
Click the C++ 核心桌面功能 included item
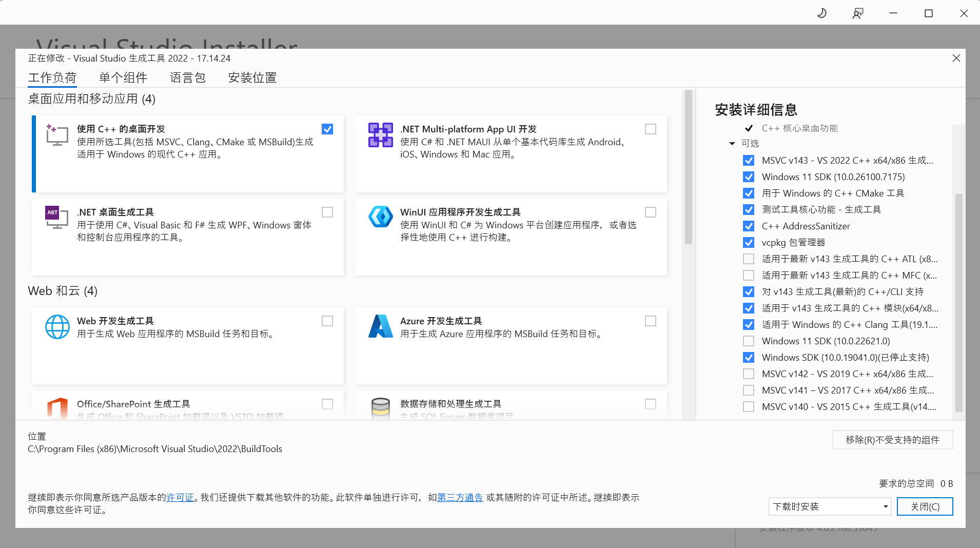(799, 128)
